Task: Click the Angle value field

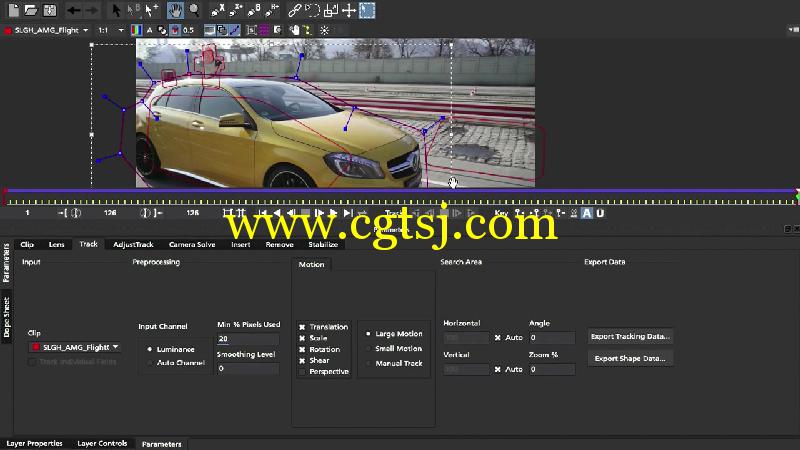Action: point(552,338)
